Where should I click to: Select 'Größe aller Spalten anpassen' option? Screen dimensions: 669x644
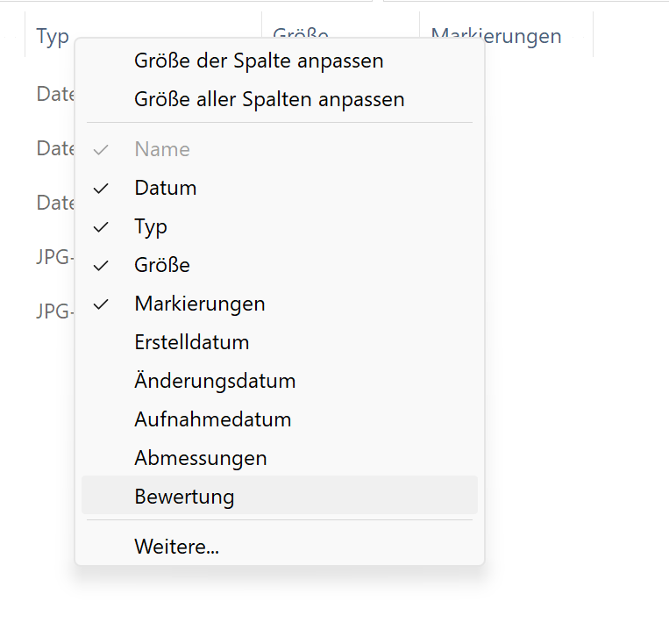[269, 99]
